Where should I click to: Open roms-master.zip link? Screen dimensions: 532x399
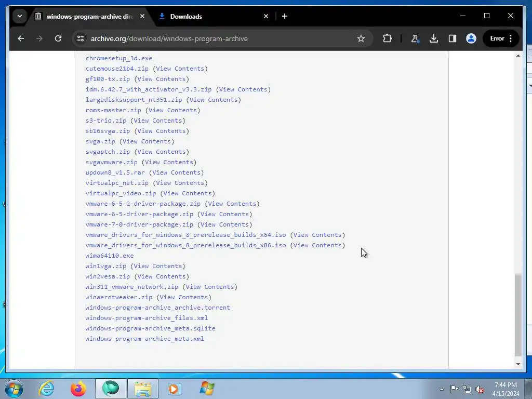pos(113,110)
